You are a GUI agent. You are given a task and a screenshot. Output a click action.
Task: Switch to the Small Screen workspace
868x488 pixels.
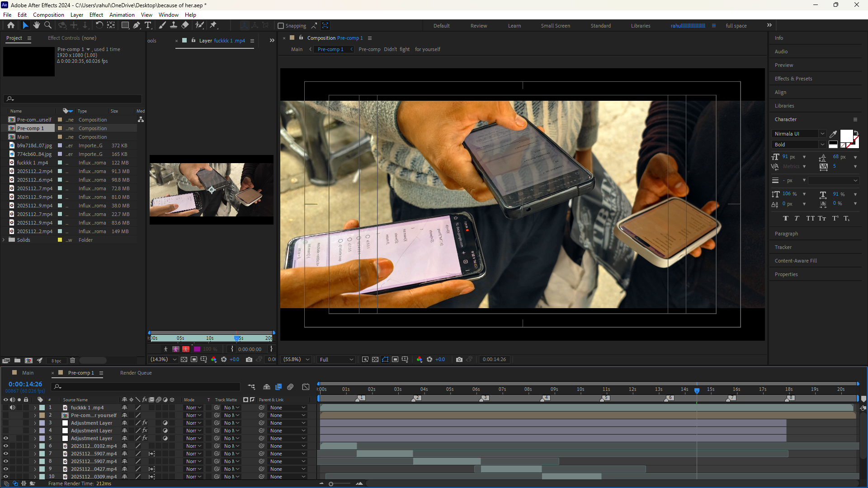[556, 26]
